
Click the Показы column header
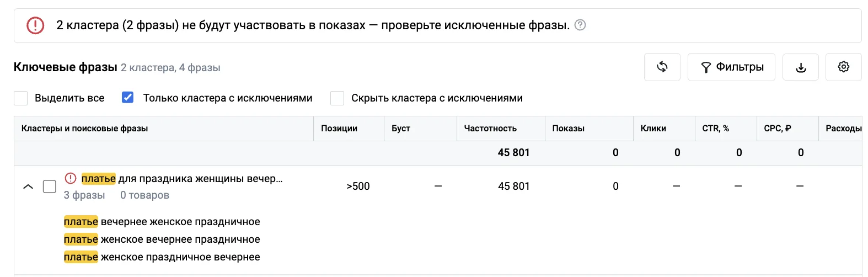[x=569, y=129]
